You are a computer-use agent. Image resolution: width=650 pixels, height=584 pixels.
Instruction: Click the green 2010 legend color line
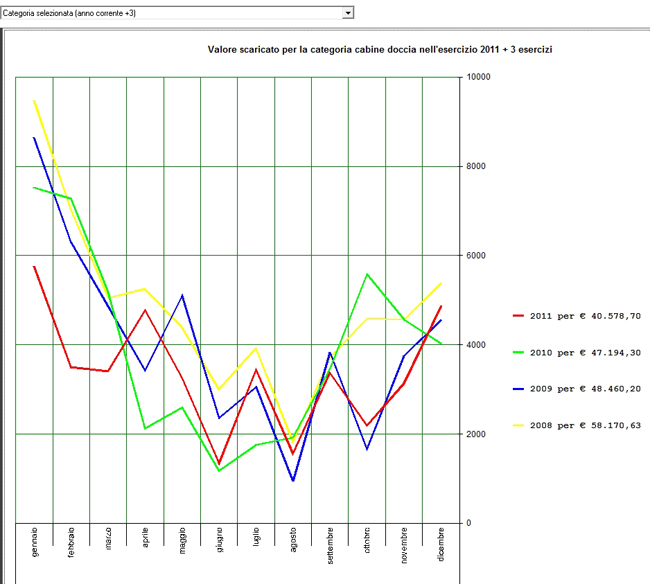click(518, 352)
